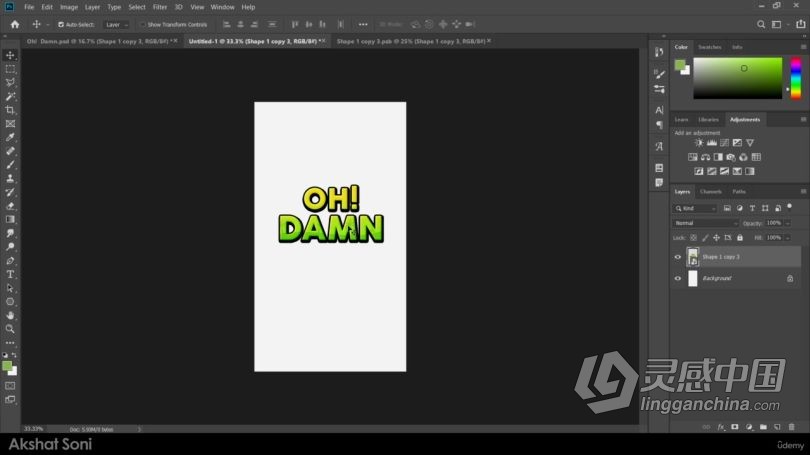Select the Horizontal Type tool
This screenshot has width=810, height=455.
pyautogui.click(x=10, y=274)
